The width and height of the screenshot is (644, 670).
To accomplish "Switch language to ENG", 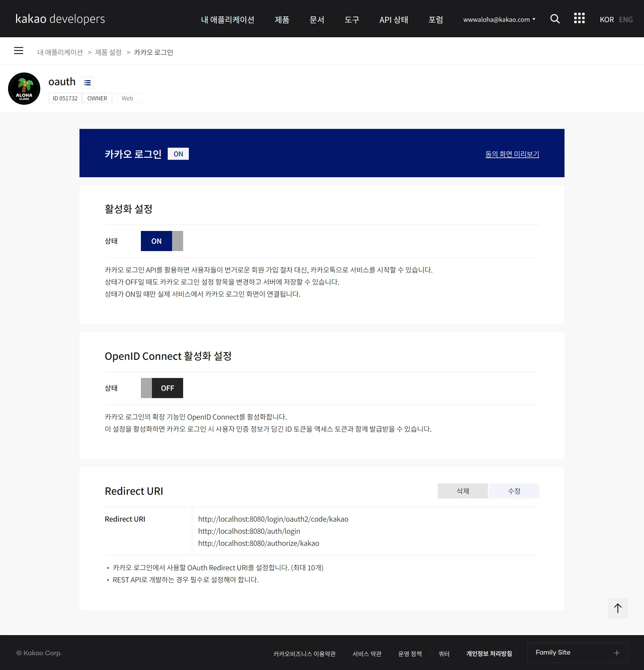I will pyautogui.click(x=626, y=20).
